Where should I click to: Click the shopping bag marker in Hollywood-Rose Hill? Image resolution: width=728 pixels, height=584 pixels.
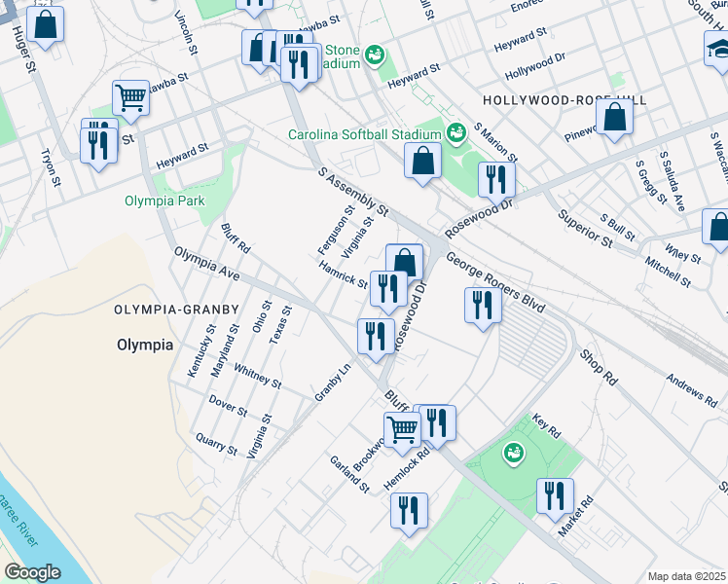(x=615, y=120)
